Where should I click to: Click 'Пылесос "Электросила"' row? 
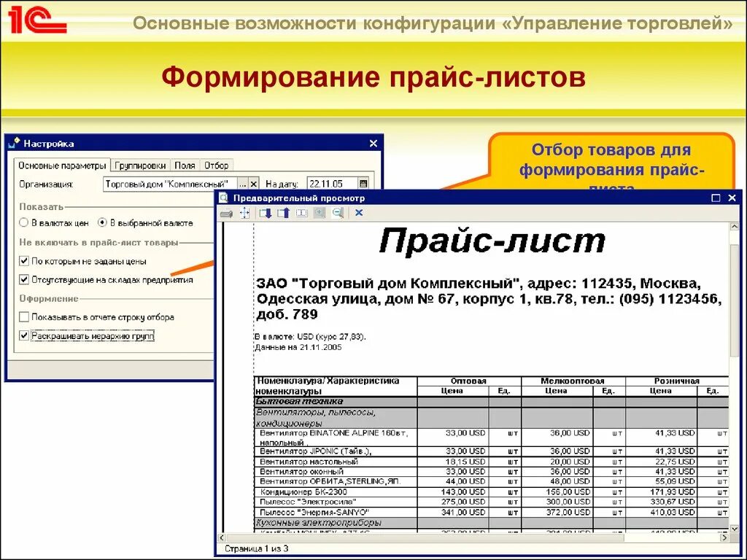pyautogui.click(x=491, y=502)
